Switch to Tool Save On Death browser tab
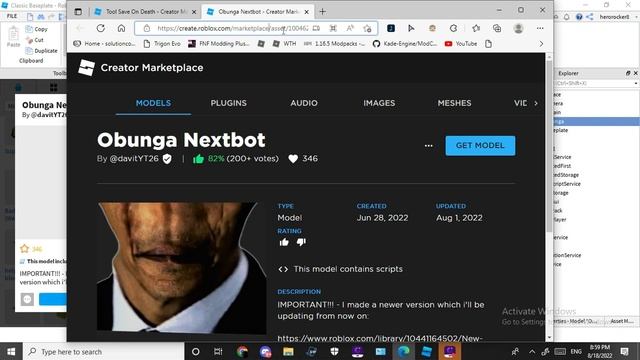The width and height of the screenshot is (640, 360). (x=146, y=12)
